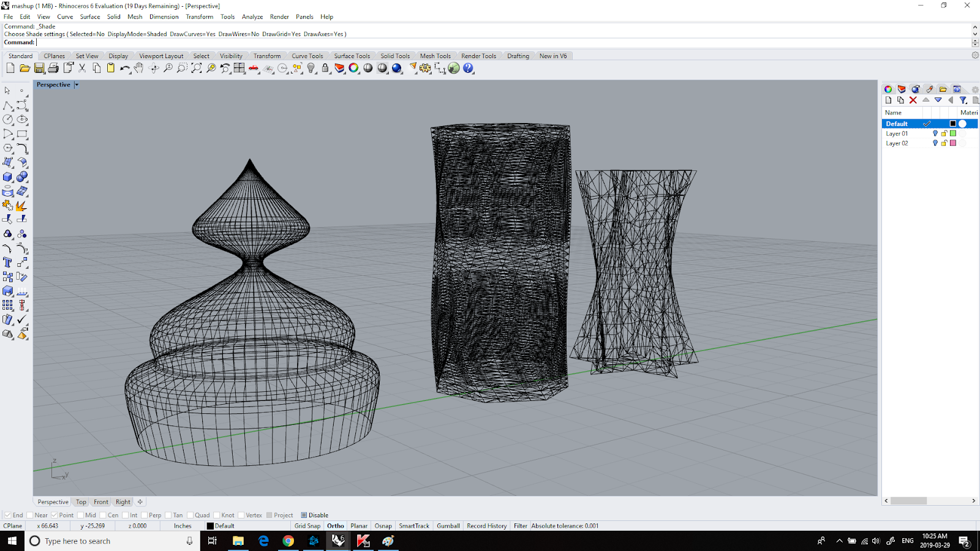Enable the Mid osnap checkbox

(x=81, y=515)
